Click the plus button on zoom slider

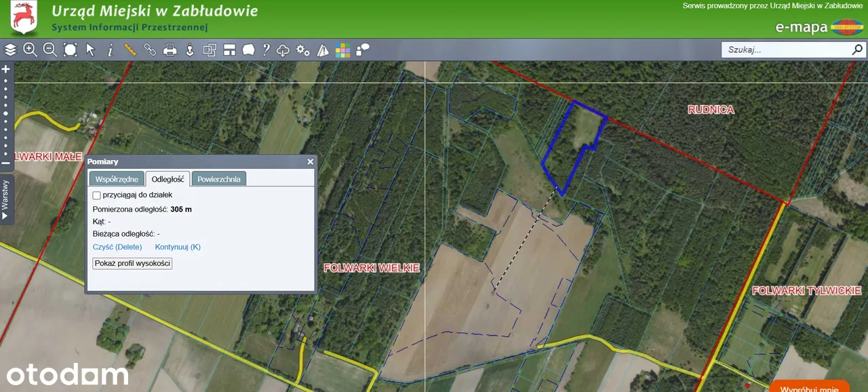[x=6, y=69]
